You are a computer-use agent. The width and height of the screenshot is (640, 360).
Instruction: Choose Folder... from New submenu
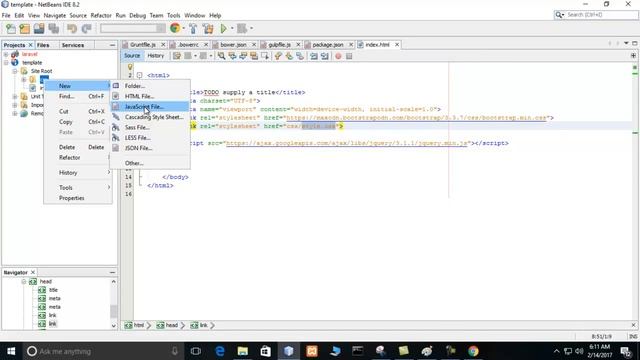(x=150, y=86)
